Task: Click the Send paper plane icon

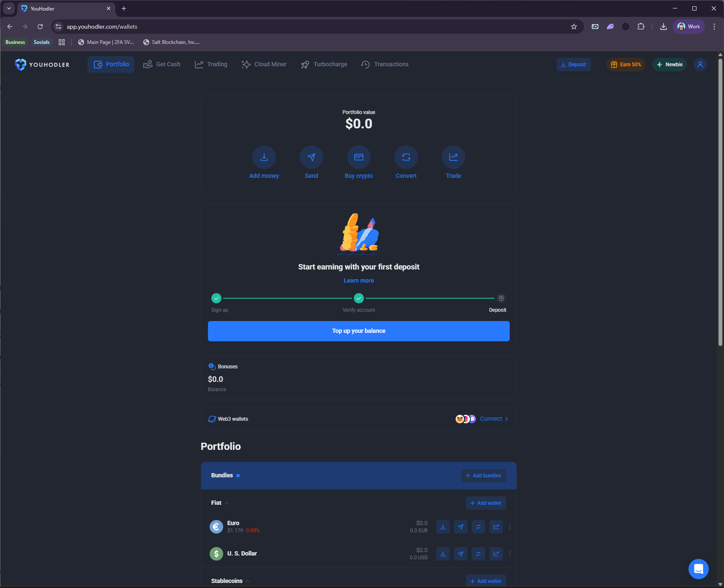Action: (311, 157)
